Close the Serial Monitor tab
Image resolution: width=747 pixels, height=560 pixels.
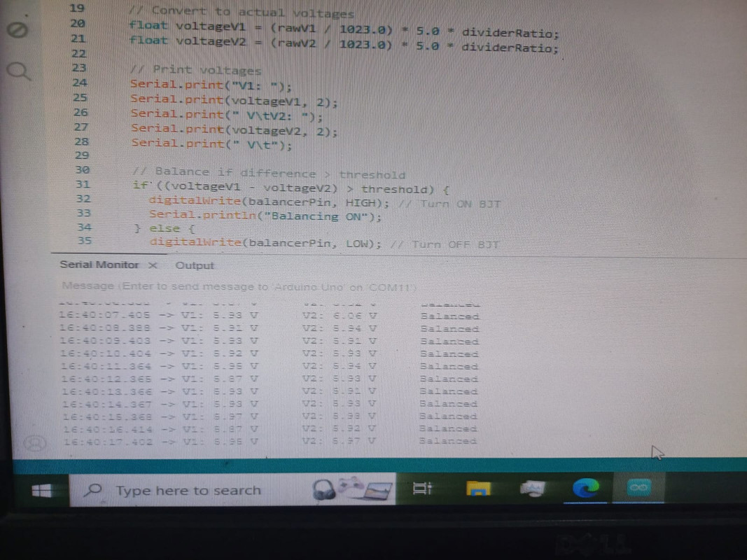click(153, 265)
